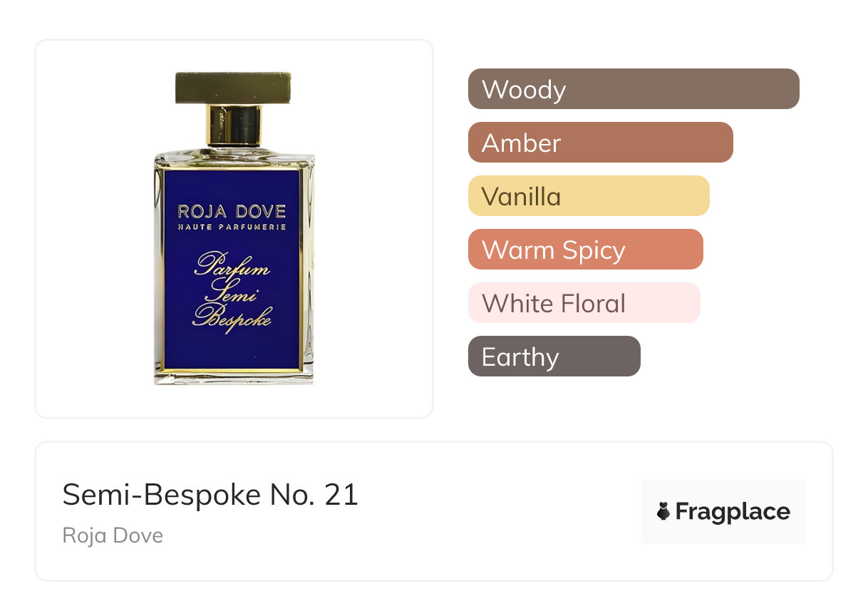This screenshot has height=616, width=868.
Task: Click the Fragplace wordmark text
Action: (733, 511)
